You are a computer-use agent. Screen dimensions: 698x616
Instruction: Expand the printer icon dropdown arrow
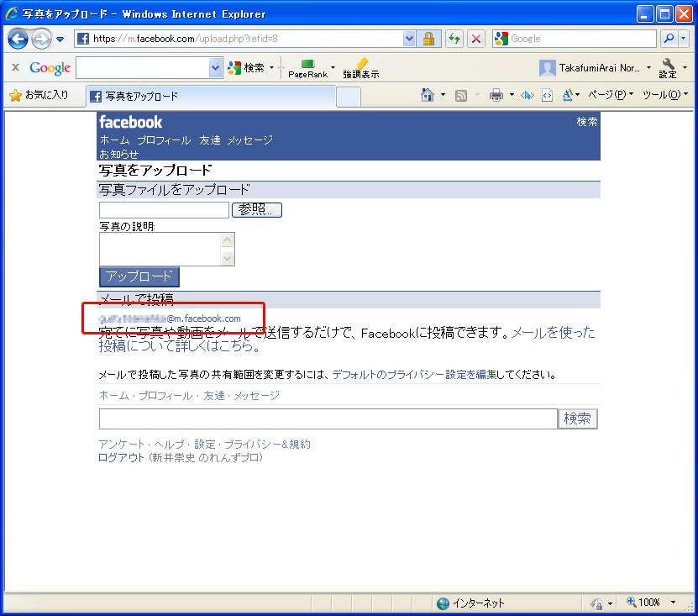pyautogui.click(x=512, y=95)
